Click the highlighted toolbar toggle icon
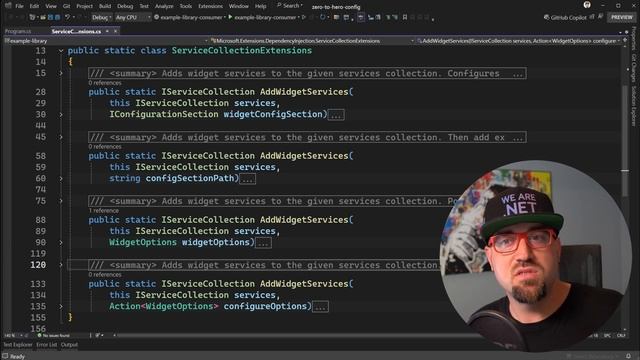Screen dimensions: 640x360 (x=361, y=17)
